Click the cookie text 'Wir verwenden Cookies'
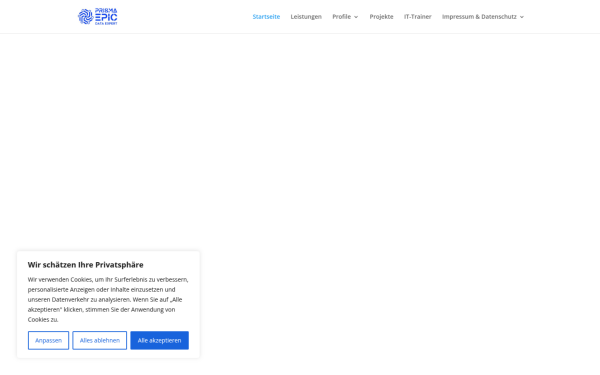Viewport: 600px width, 375px height. [x=60, y=280]
